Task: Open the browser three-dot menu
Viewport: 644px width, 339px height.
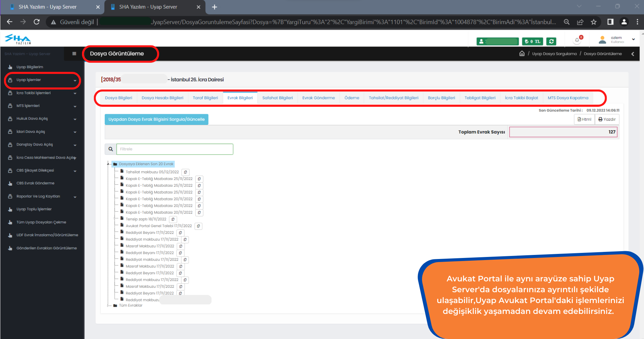Action: (x=638, y=22)
